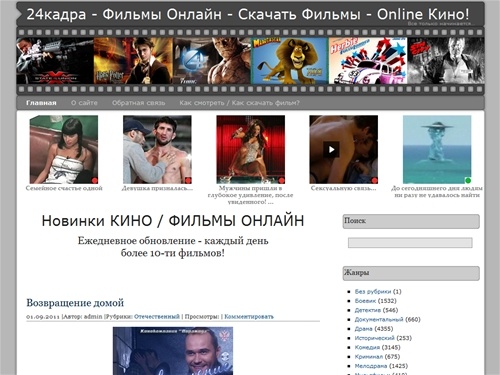This screenshot has width=500, height=375.
Task: Open the Мелодрама genre
Action: click(371, 366)
